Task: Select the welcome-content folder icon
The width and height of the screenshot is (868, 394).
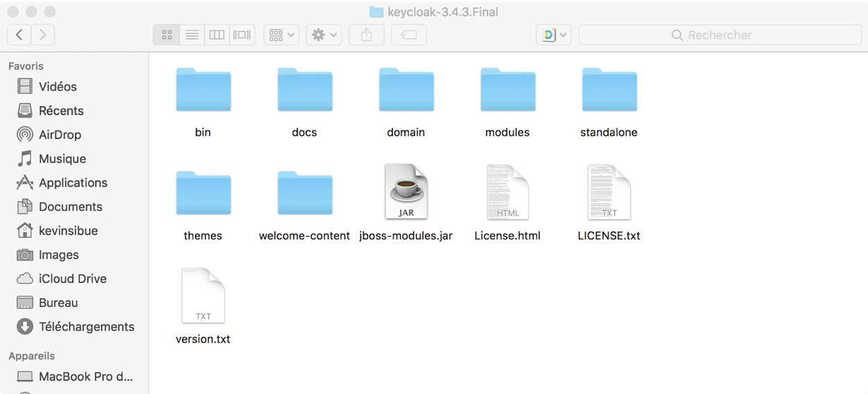Action: 305,193
